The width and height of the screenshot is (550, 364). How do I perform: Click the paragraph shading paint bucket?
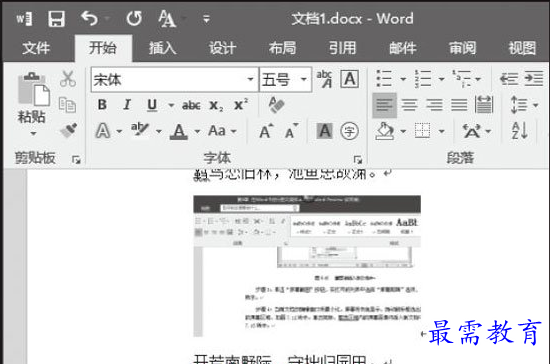[384, 132]
